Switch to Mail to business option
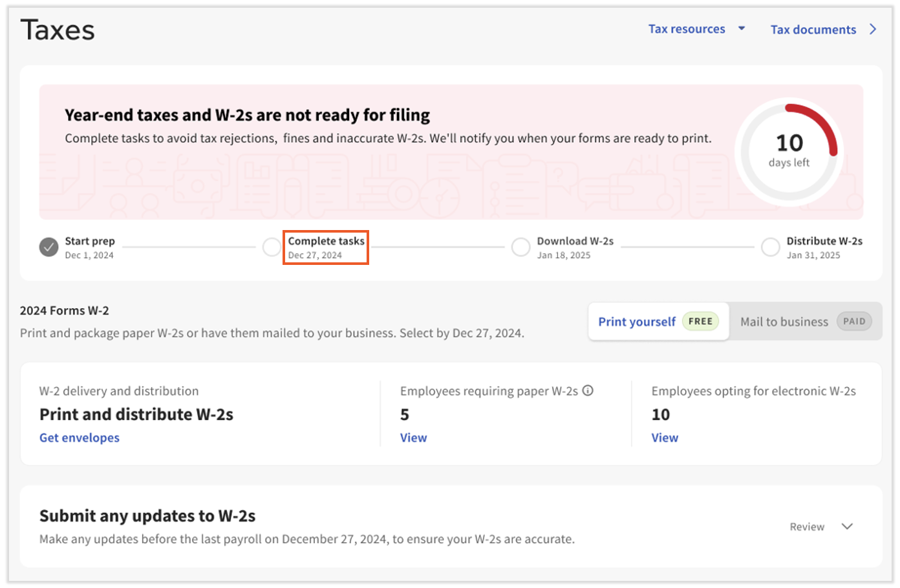 point(784,322)
